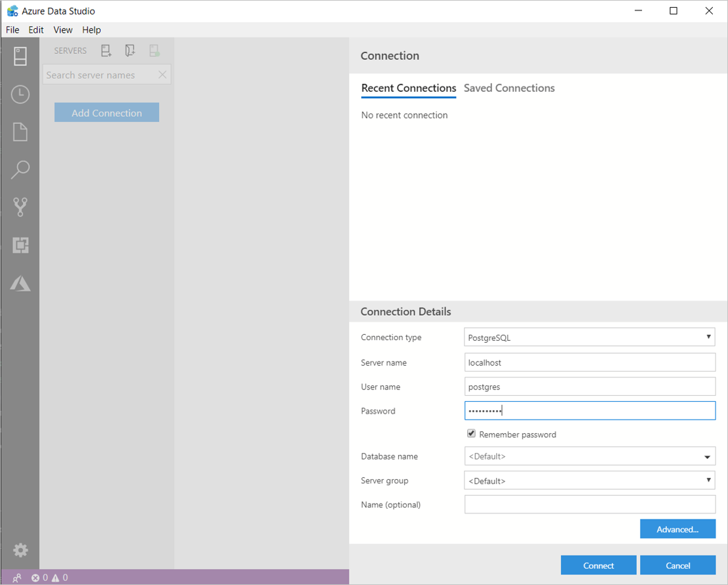Open the Server group dropdown
The width and height of the screenshot is (728, 585).
589,481
